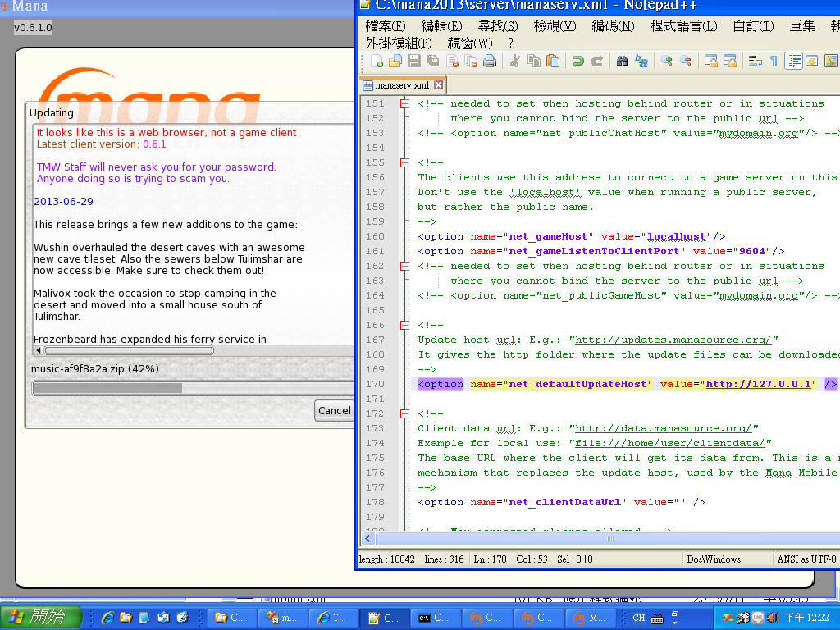Close the current document via toolbar icon

pyautogui.click(x=452, y=61)
